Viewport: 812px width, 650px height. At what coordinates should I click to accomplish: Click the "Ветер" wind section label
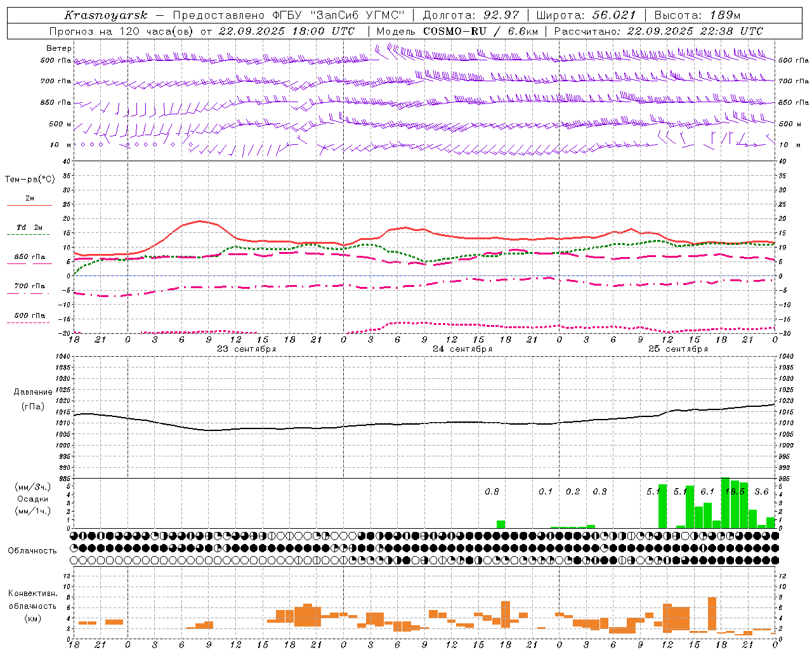click(x=59, y=48)
